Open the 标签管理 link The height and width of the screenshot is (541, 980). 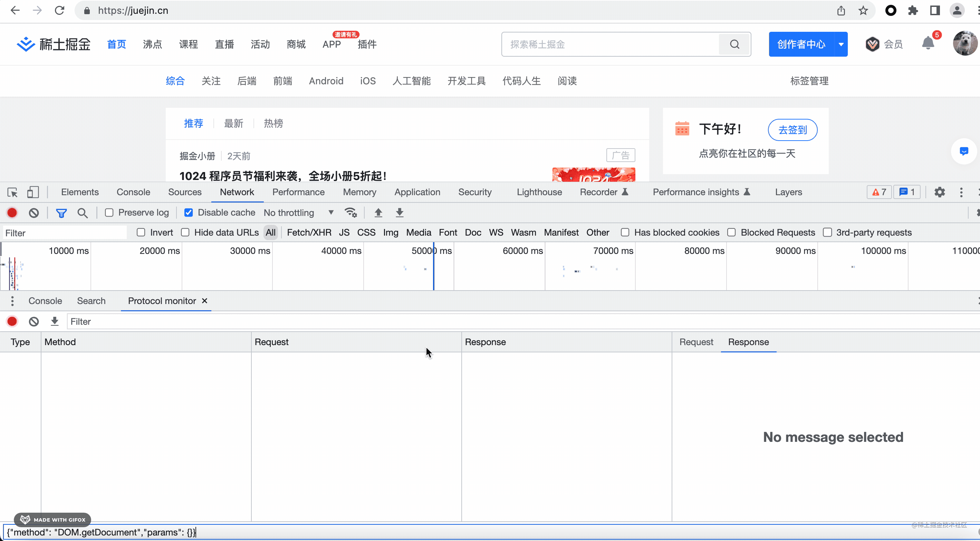[x=809, y=81]
